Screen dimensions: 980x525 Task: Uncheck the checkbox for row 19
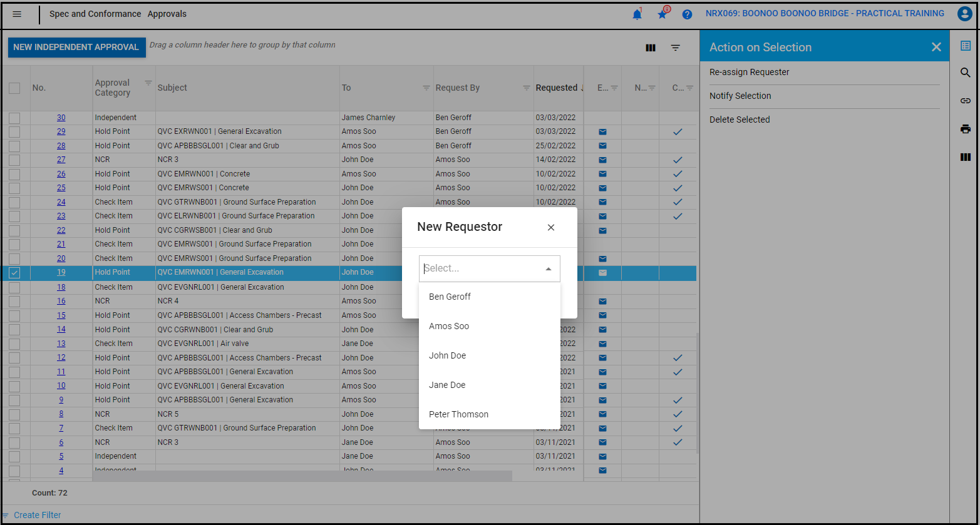pos(14,273)
